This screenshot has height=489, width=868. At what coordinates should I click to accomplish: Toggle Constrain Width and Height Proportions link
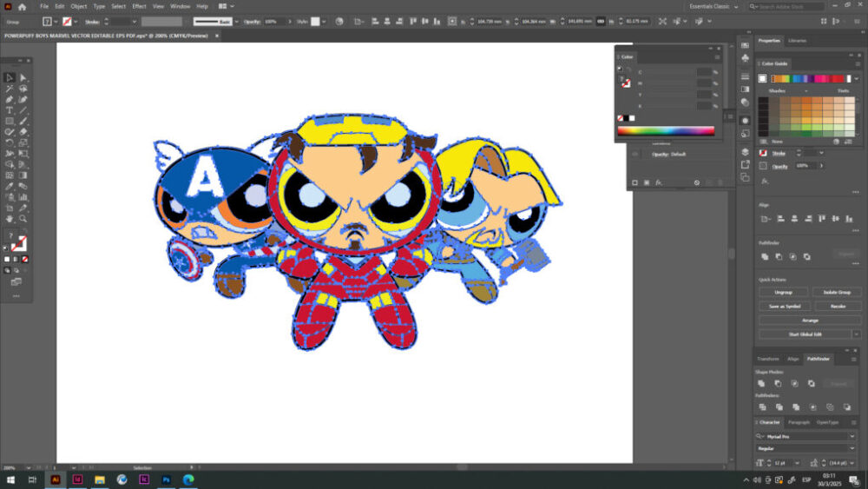(600, 22)
